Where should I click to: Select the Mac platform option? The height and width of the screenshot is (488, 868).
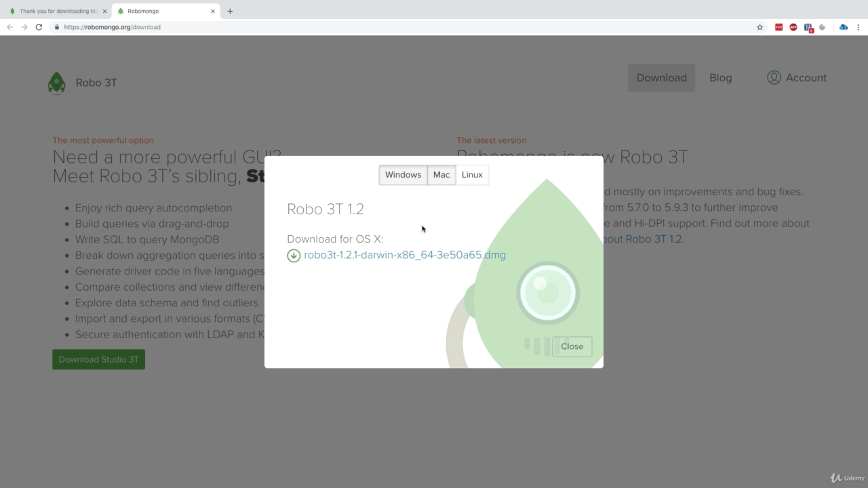[441, 175]
